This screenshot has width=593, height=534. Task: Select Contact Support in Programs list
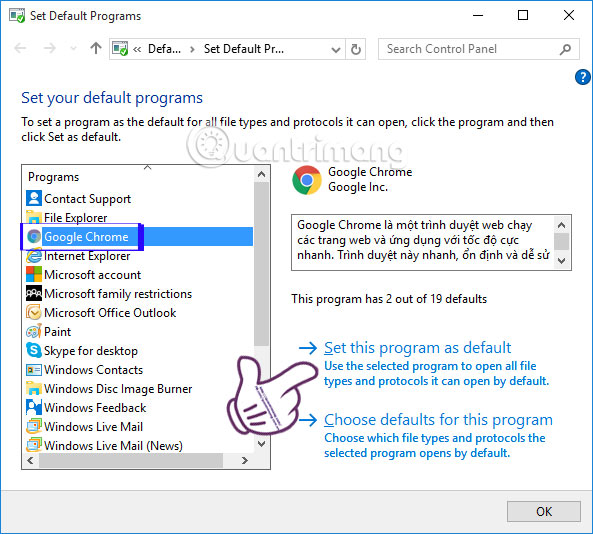87,199
